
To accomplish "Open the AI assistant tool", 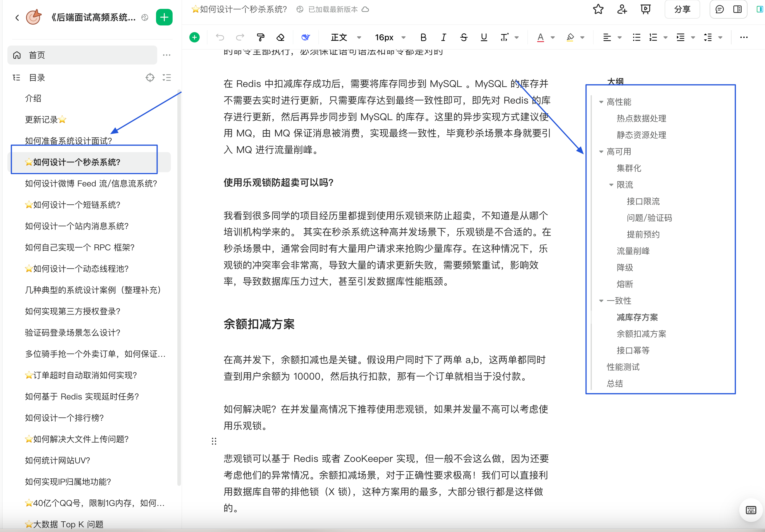I will pyautogui.click(x=306, y=37).
